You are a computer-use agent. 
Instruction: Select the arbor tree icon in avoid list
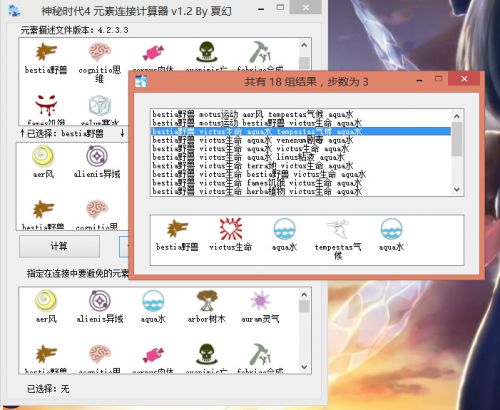(x=207, y=300)
